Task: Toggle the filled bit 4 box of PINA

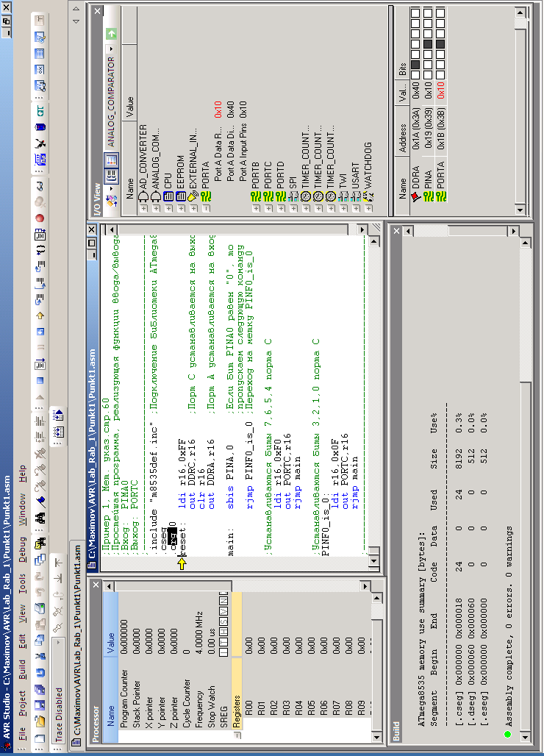Action: [x=428, y=44]
